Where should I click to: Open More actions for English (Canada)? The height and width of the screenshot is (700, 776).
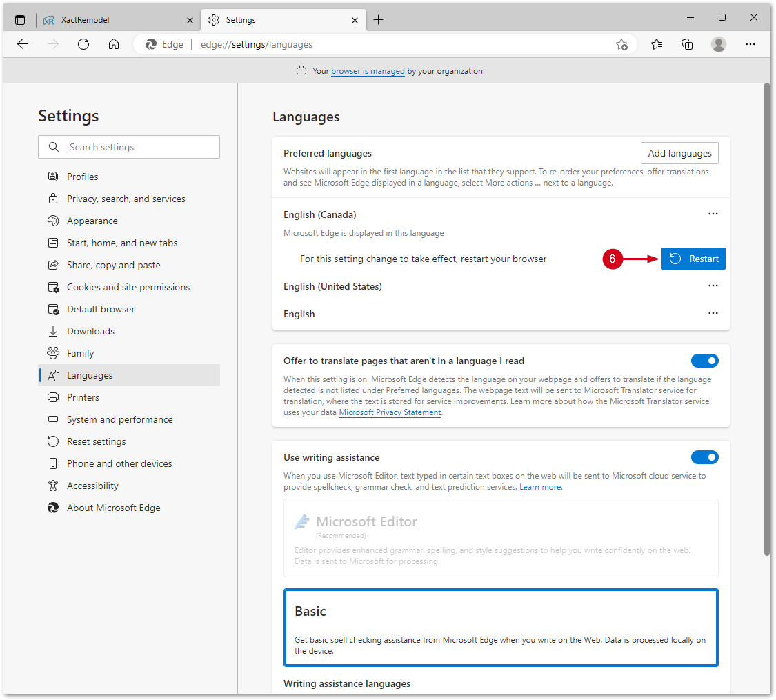click(713, 214)
